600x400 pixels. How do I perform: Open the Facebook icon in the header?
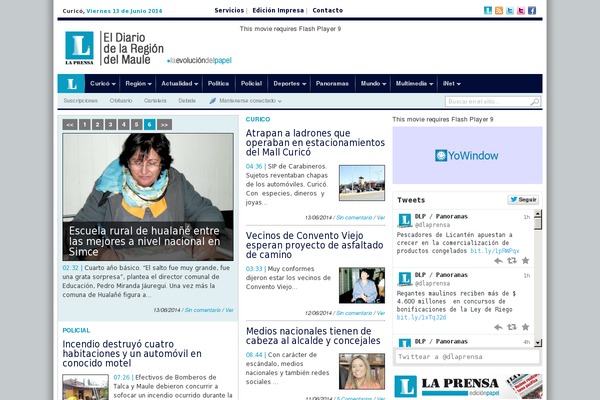pyautogui.click(x=532, y=11)
